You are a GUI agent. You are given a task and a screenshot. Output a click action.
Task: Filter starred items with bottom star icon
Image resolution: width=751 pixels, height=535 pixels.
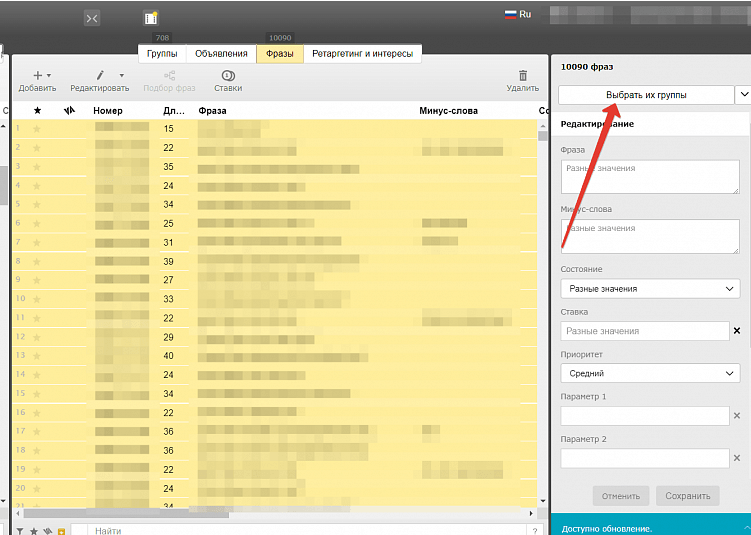tap(34, 531)
